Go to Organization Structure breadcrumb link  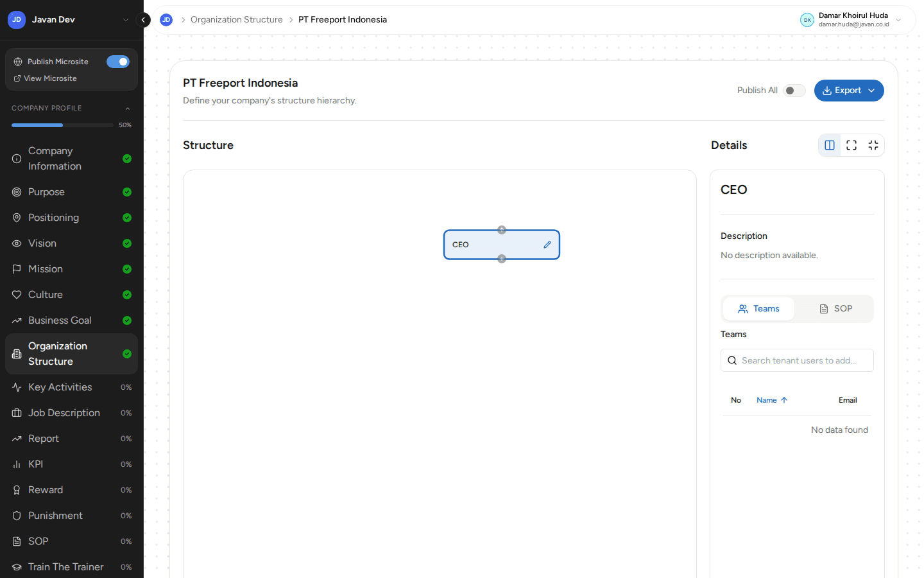point(236,20)
